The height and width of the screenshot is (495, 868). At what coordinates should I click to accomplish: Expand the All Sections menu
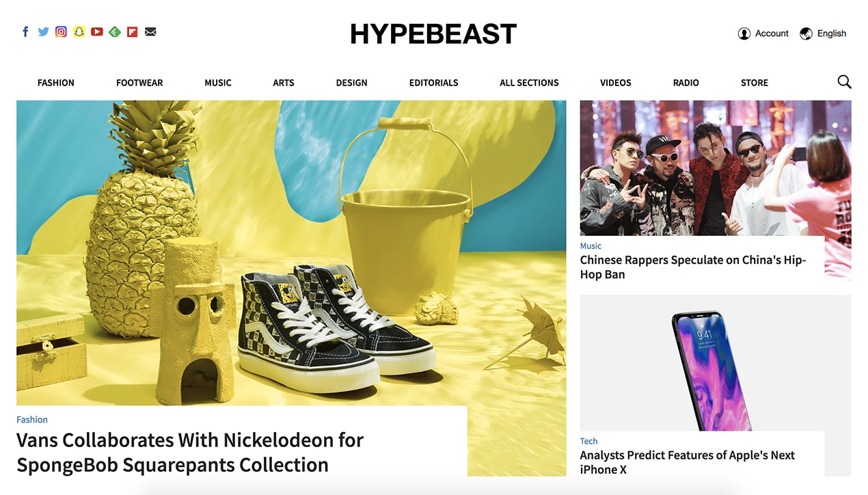[529, 83]
